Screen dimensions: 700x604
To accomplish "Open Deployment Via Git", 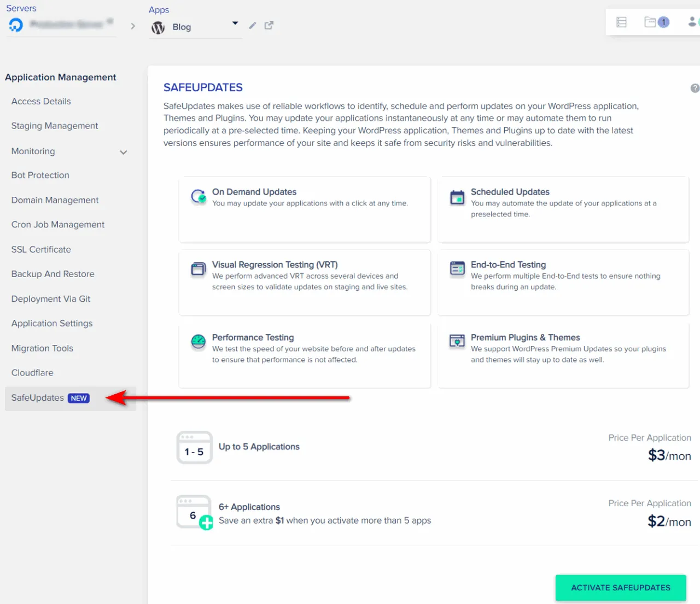I will tap(51, 298).
